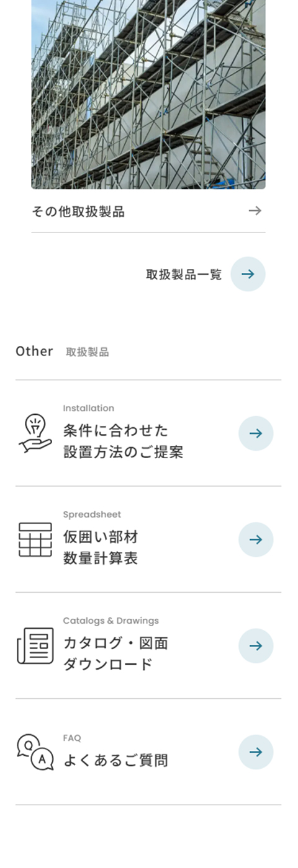Click gray arrow beside その他取扱製品
This screenshot has width=298, height=868.
tap(255, 211)
